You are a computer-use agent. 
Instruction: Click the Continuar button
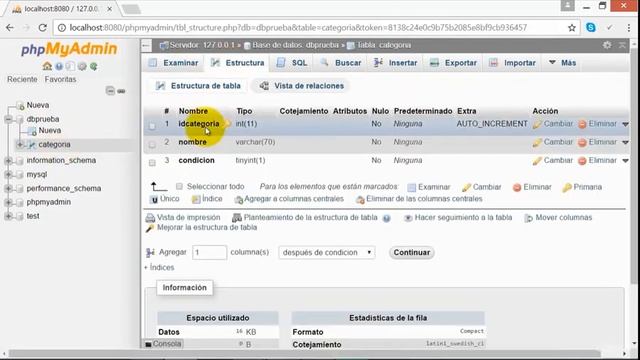(411, 252)
